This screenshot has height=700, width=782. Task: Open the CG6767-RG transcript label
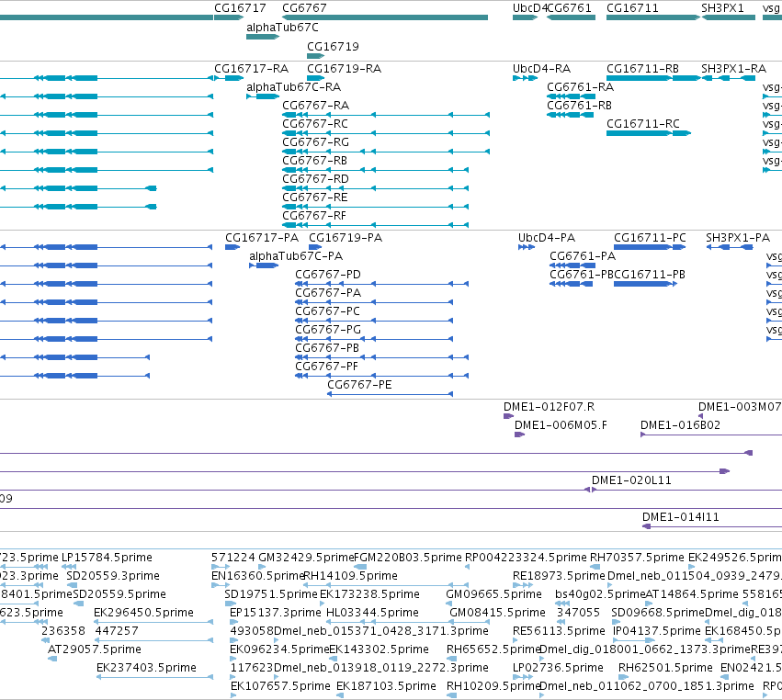pyautogui.click(x=316, y=142)
